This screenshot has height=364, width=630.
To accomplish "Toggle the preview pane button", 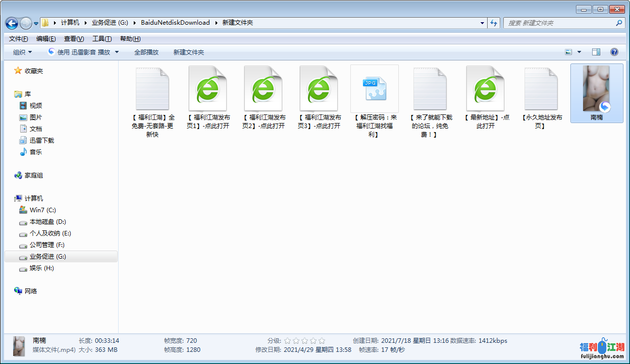I will coord(596,52).
